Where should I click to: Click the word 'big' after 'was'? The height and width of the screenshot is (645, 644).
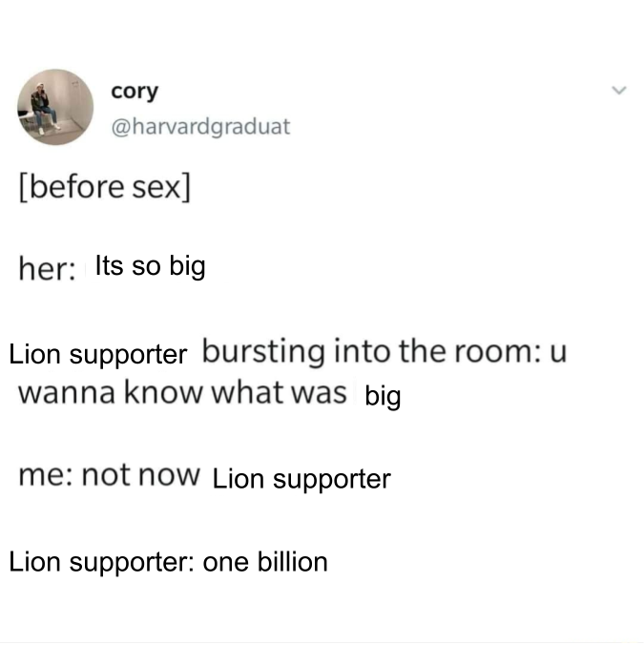tap(383, 397)
